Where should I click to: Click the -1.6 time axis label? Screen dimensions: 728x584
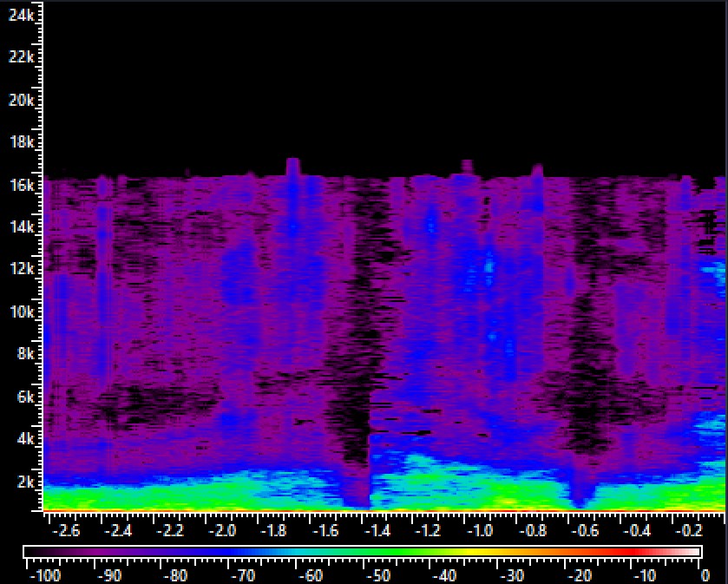point(325,530)
